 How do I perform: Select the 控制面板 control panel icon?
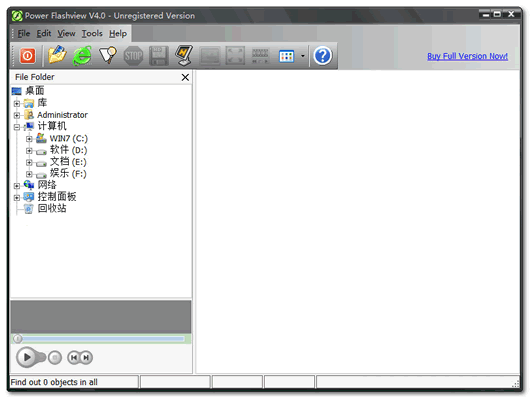(x=29, y=197)
